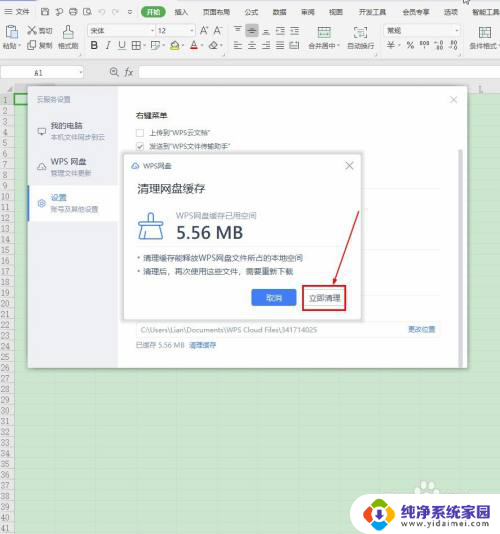This screenshot has height=534, width=500.
Task: Switch to the View (视图) tab
Action: [x=335, y=12]
